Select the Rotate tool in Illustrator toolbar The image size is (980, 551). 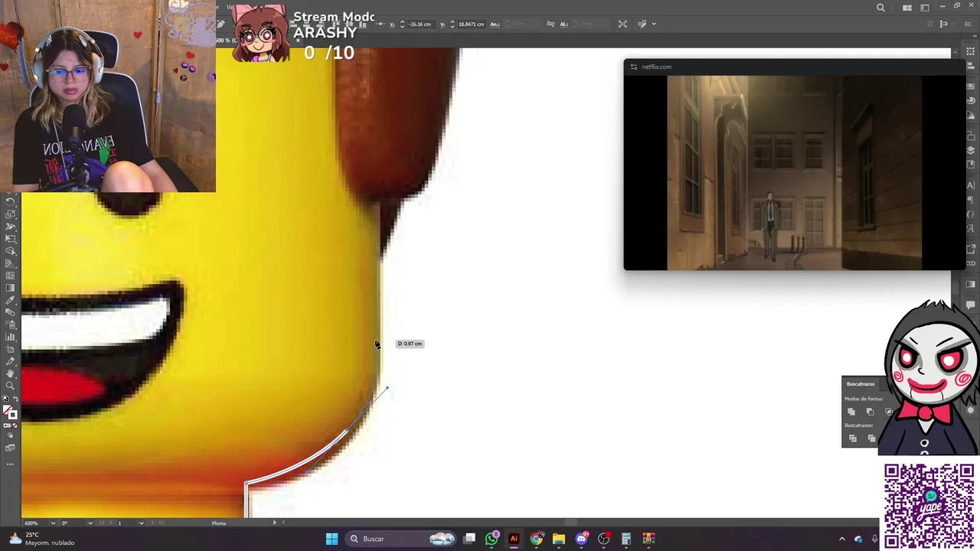(x=10, y=202)
